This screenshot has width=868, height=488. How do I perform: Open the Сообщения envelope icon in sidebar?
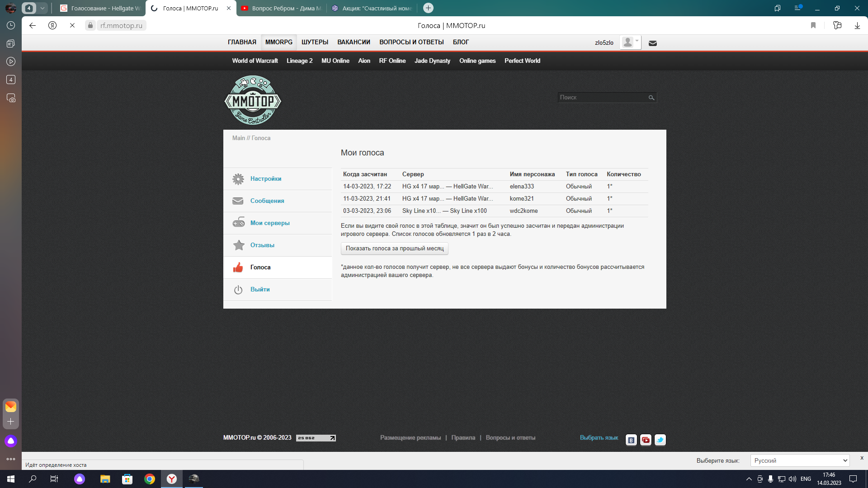tap(238, 201)
